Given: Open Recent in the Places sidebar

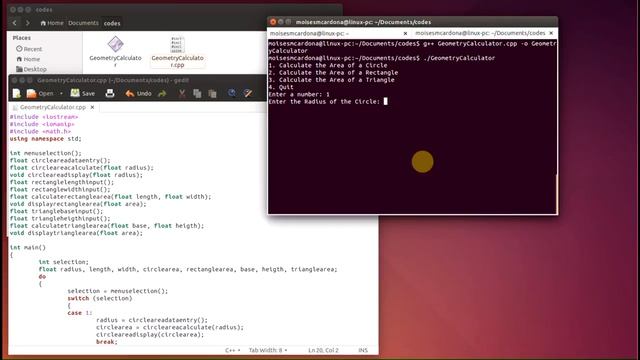Looking at the screenshot, I should (x=29, y=49).
